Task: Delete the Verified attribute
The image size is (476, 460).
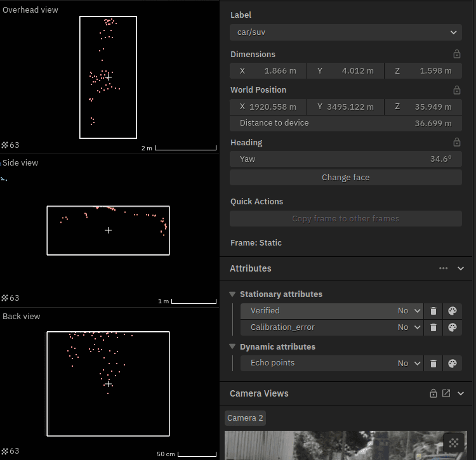Action: pyautogui.click(x=433, y=311)
